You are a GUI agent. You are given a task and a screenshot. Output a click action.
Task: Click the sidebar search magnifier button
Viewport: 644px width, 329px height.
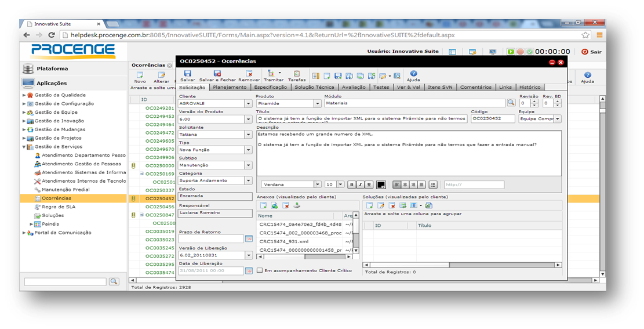click(114, 281)
